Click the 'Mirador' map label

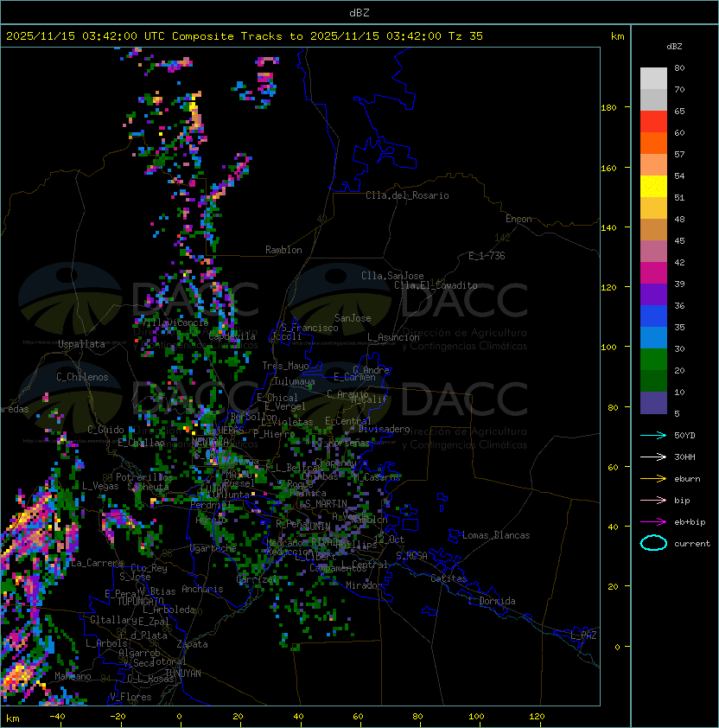click(364, 585)
